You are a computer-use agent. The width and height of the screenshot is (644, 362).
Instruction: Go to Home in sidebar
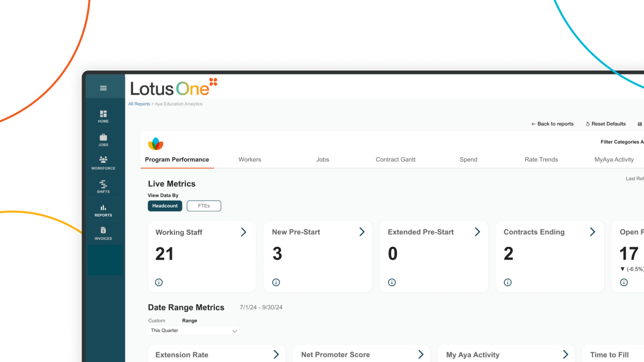(103, 117)
